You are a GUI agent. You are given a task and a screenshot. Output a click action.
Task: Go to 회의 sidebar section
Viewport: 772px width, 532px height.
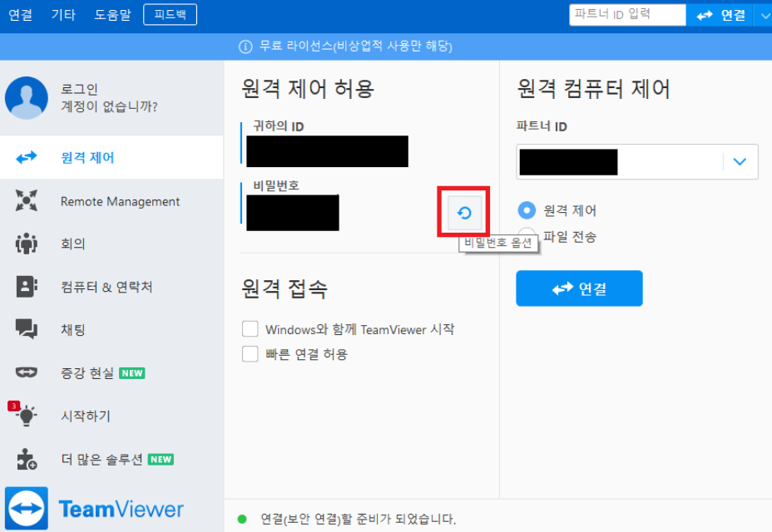pyautogui.click(x=111, y=244)
